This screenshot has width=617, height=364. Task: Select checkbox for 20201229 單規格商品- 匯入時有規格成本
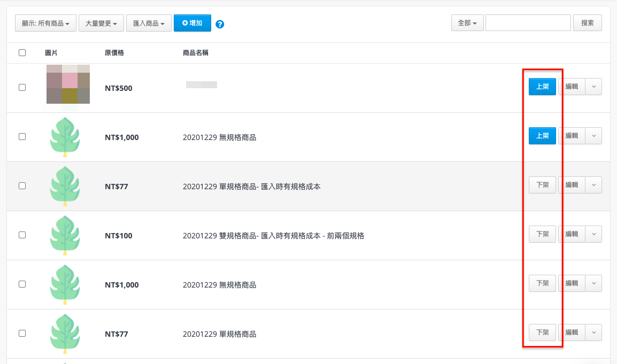pyautogui.click(x=22, y=186)
